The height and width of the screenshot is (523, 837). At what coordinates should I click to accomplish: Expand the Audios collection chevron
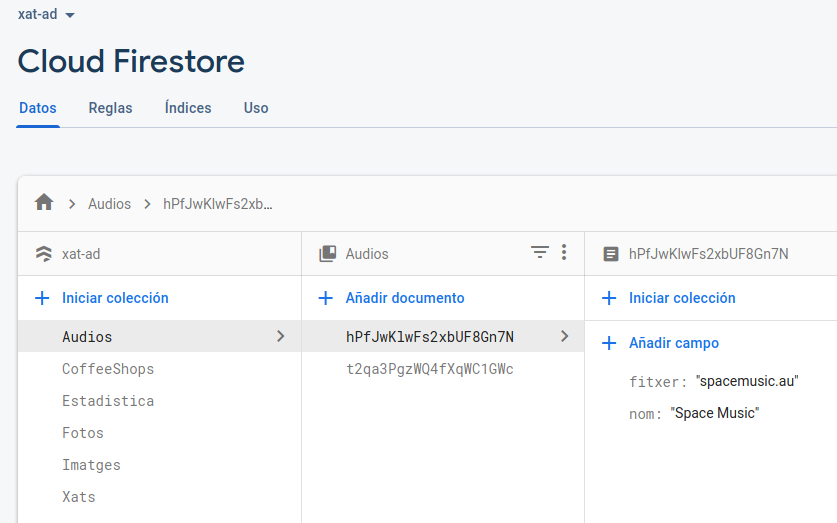[x=281, y=337]
